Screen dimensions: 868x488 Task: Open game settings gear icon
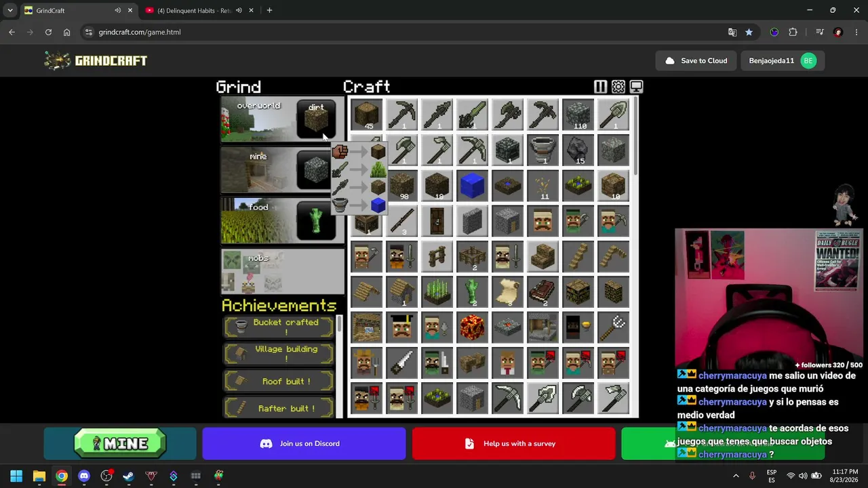[618, 87]
